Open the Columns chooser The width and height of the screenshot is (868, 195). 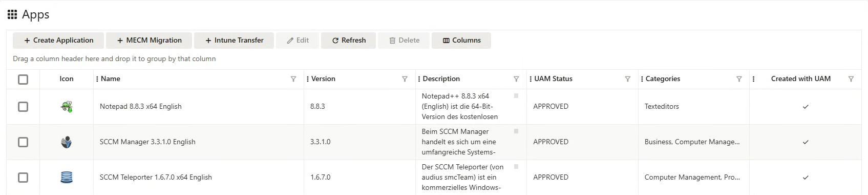point(461,41)
